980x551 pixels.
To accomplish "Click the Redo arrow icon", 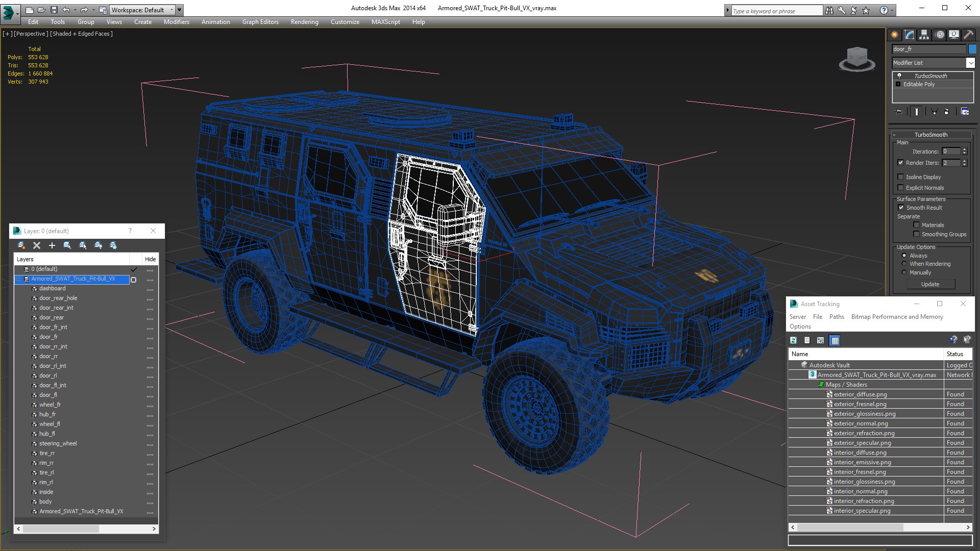I will point(84,10).
